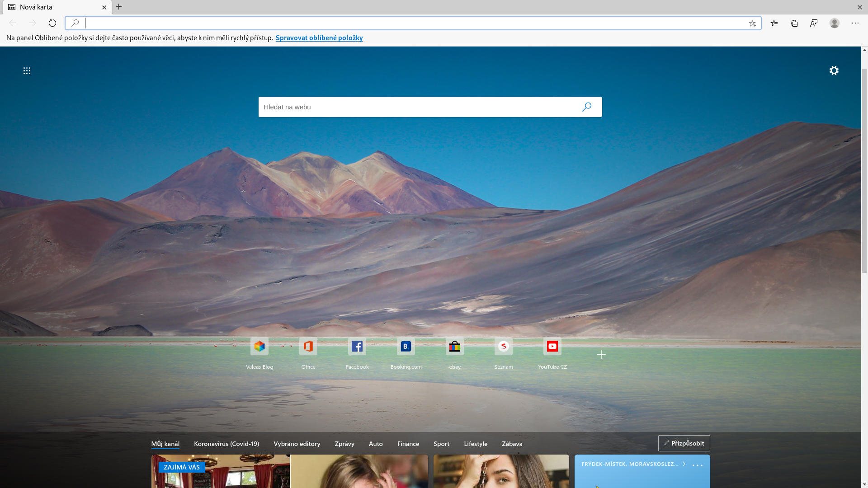The width and height of the screenshot is (868, 488).
Task: Switch to the Auto tab
Action: 376,444
